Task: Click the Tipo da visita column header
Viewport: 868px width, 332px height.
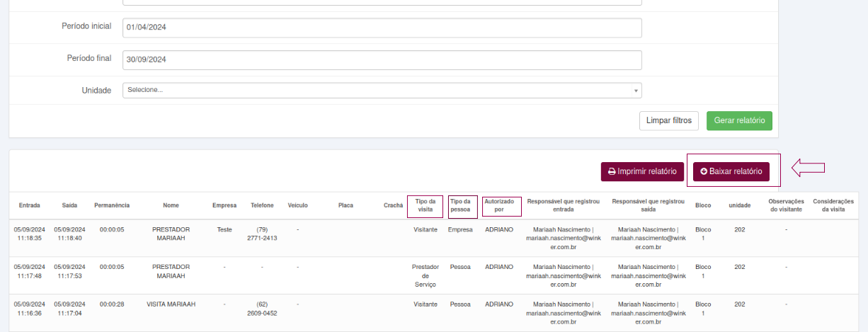Action: click(x=426, y=206)
